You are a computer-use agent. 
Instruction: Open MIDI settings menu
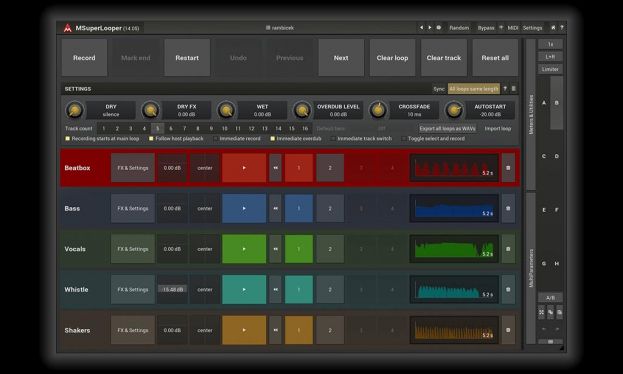click(x=513, y=28)
